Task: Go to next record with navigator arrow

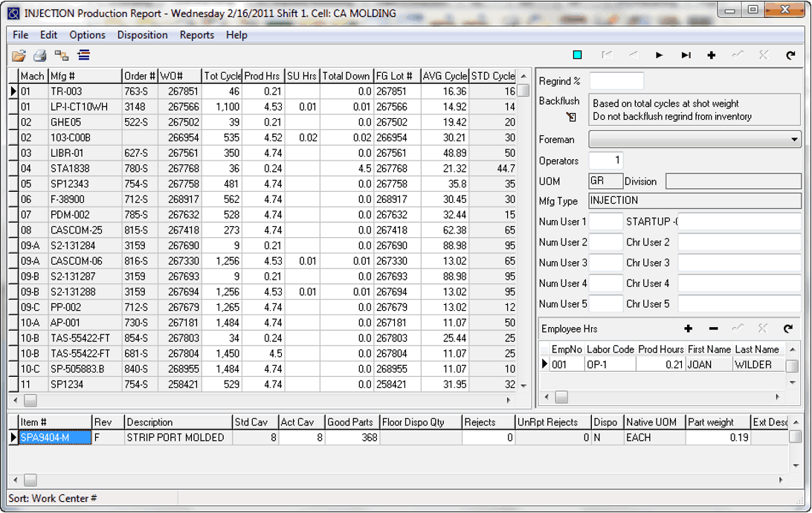Action: pos(660,55)
